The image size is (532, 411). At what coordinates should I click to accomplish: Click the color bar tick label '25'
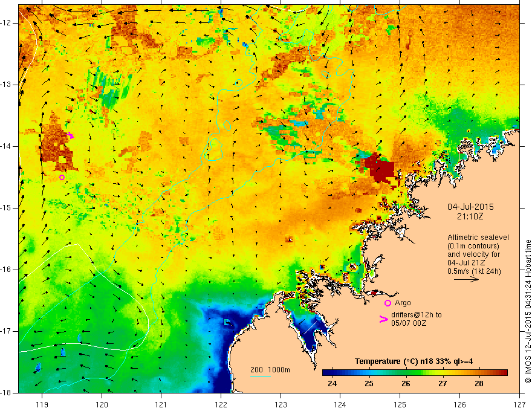(369, 384)
